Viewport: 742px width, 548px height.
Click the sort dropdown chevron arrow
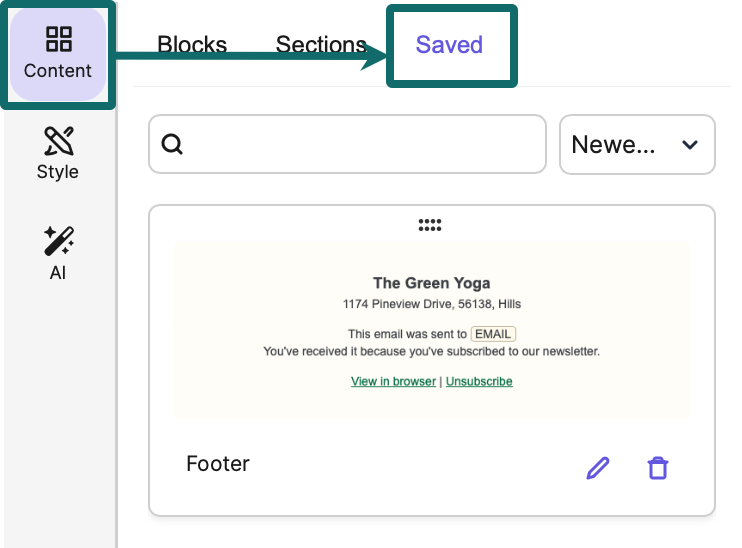click(689, 145)
